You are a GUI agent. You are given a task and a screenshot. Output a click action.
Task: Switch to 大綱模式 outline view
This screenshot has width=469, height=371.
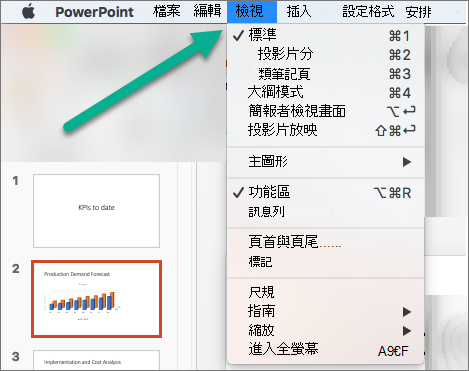[325, 92]
